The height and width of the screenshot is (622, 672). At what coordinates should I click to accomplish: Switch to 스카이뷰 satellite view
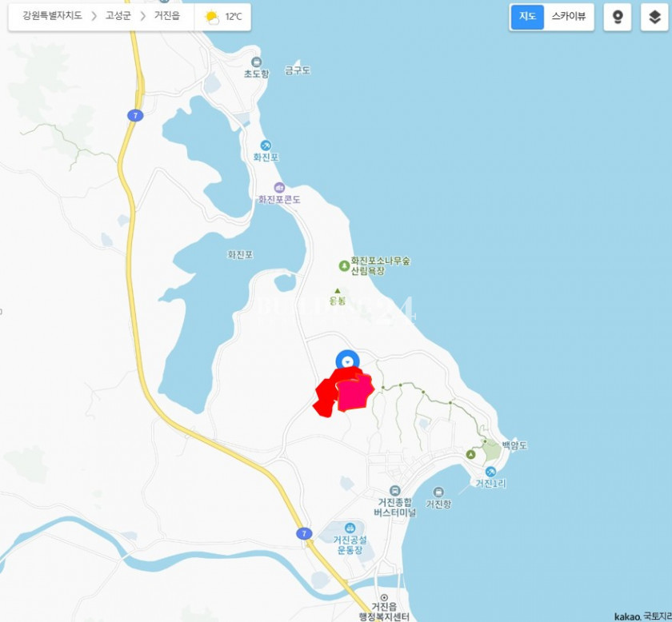568,17
